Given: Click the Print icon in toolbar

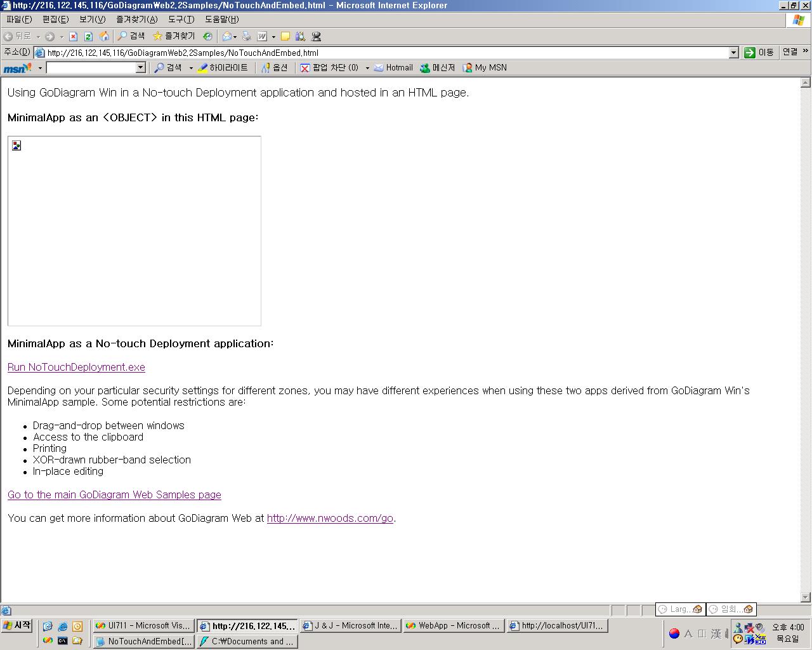Looking at the screenshot, I should pyautogui.click(x=247, y=37).
